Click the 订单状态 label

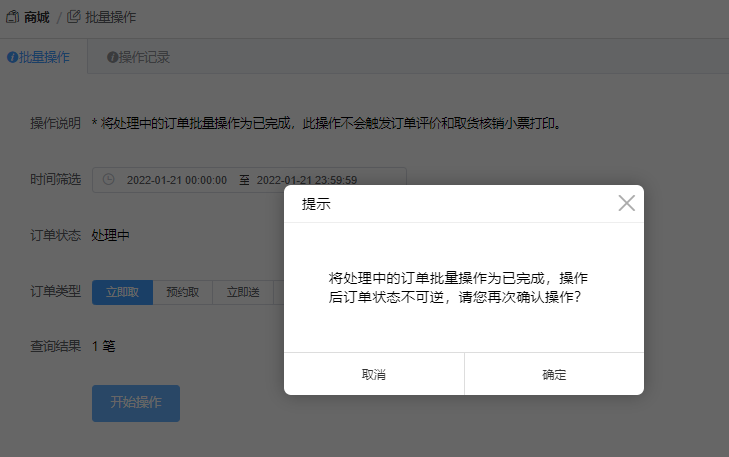point(55,235)
